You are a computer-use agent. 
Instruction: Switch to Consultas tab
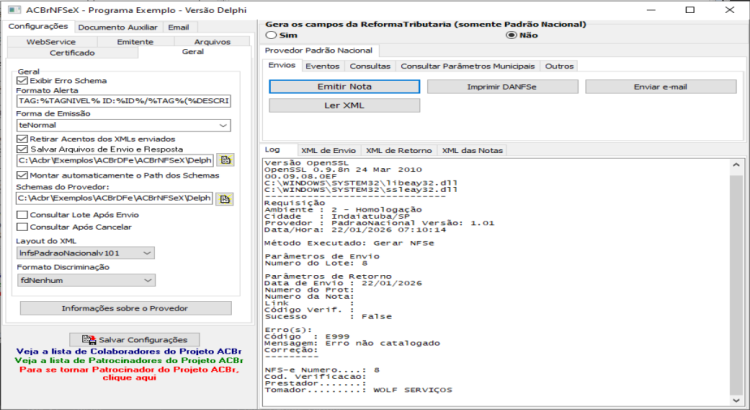pyautogui.click(x=370, y=66)
